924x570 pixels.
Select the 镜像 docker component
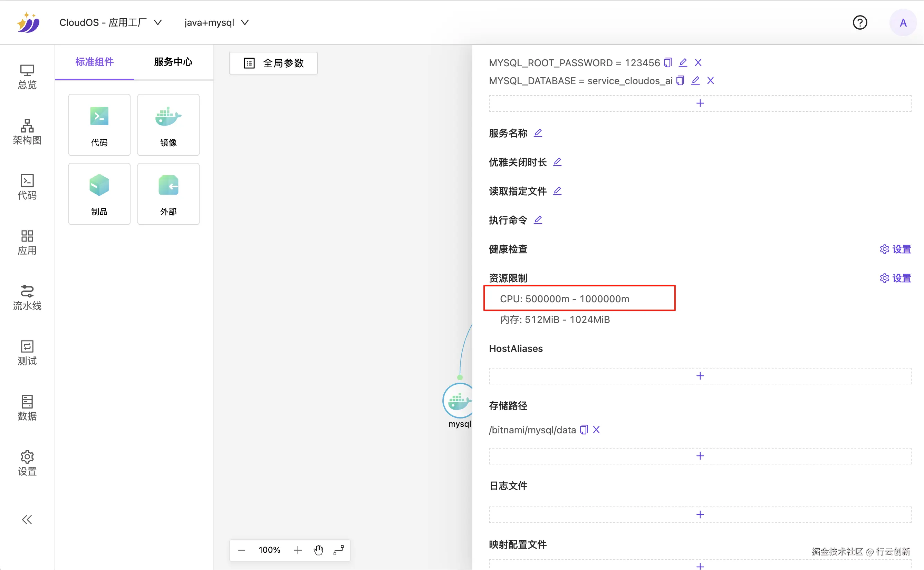tap(168, 125)
